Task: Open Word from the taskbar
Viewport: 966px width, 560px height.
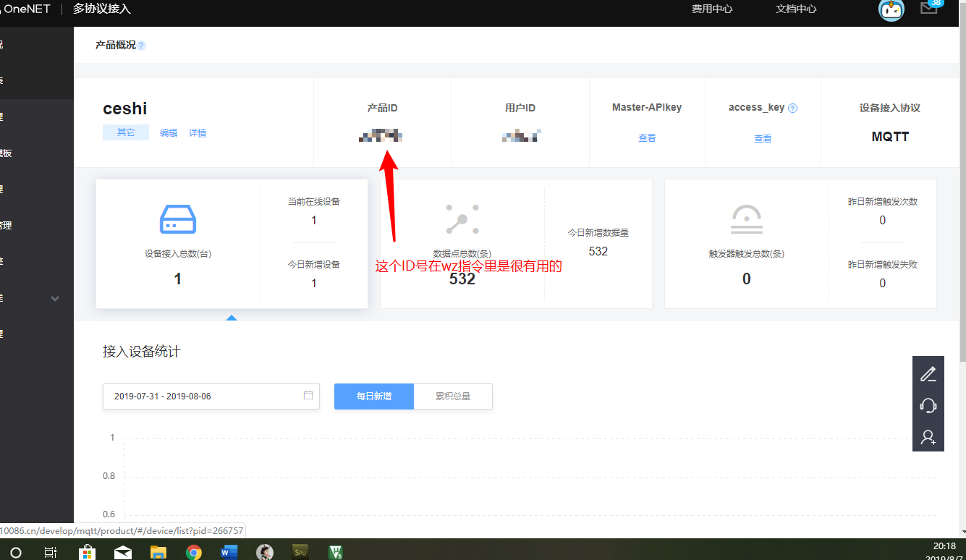Action: (x=229, y=551)
